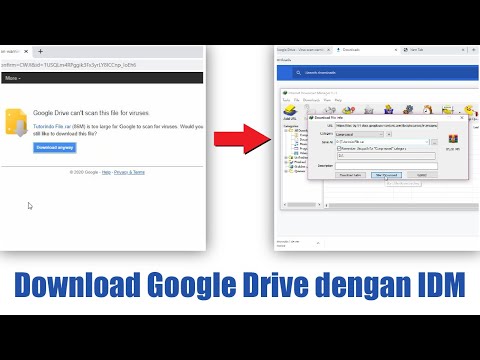Open the Help menu in IDM
The image size is (480, 360).
click(338, 100)
